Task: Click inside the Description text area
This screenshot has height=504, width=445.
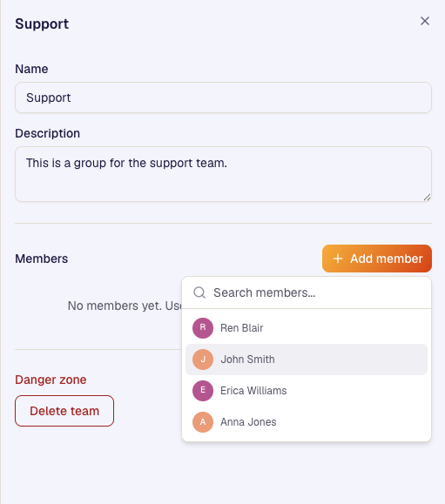Action: pyautogui.click(x=223, y=174)
